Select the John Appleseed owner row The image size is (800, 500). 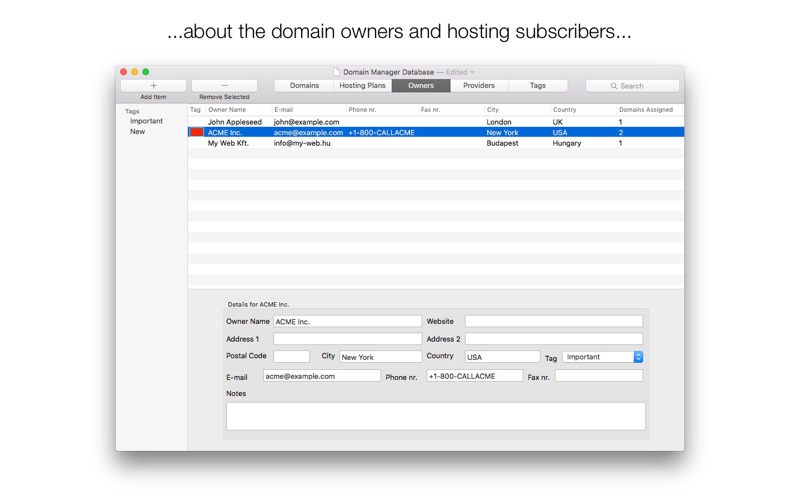[436, 122]
